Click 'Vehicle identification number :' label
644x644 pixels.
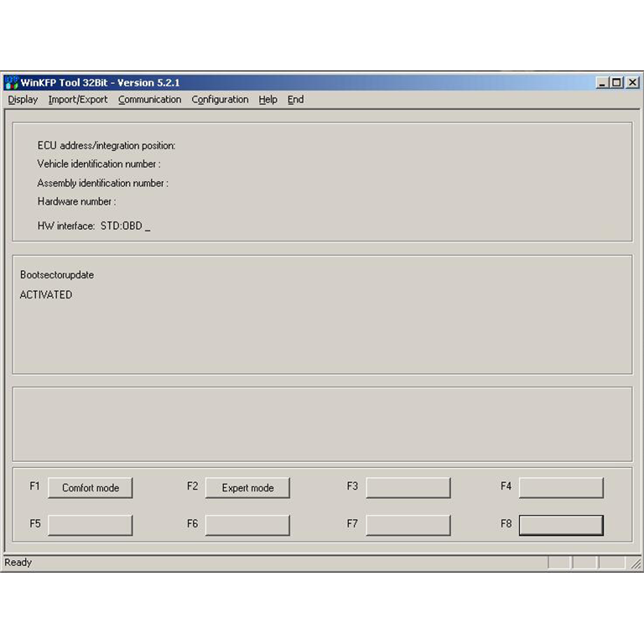click(99, 164)
